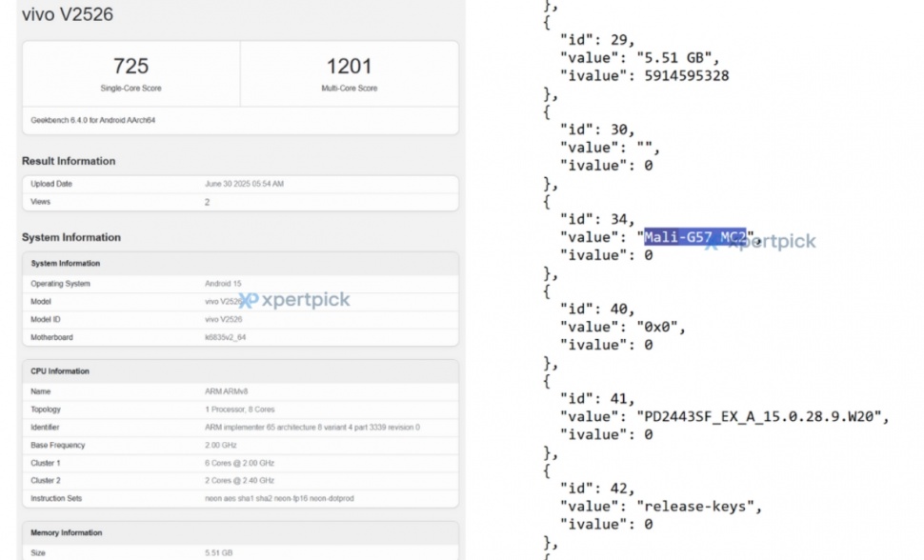This screenshot has width=924, height=560.
Task: Select the 'Upload Date' row label
Action: pos(51,184)
